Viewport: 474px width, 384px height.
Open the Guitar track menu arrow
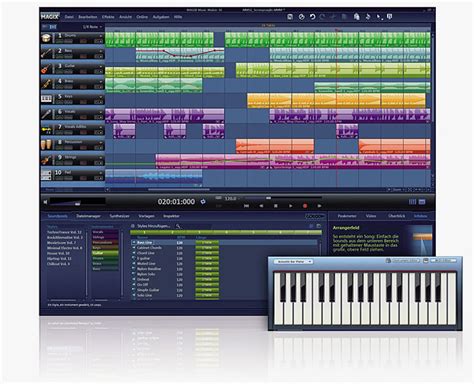click(101, 66)
